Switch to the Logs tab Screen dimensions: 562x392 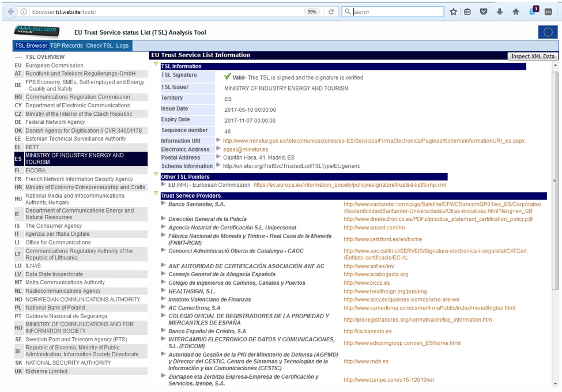[122, 46]
